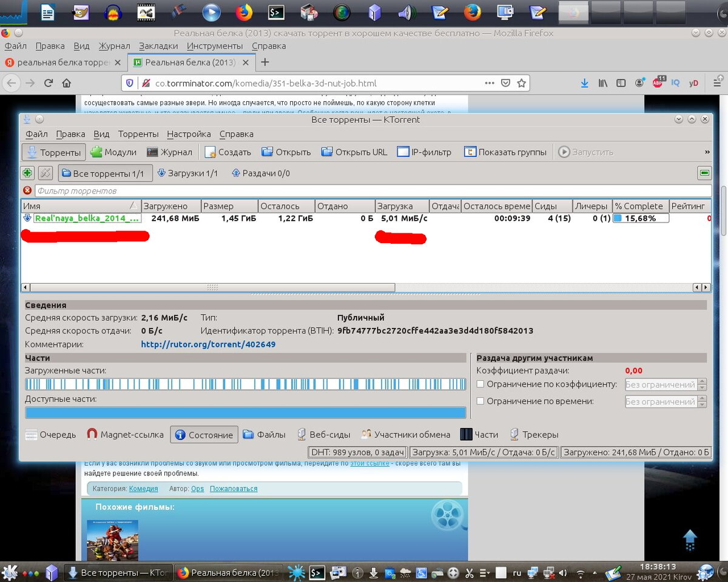
Task: Switch to the Все торренты 1/1 tab
Action: tap(106, 173)
